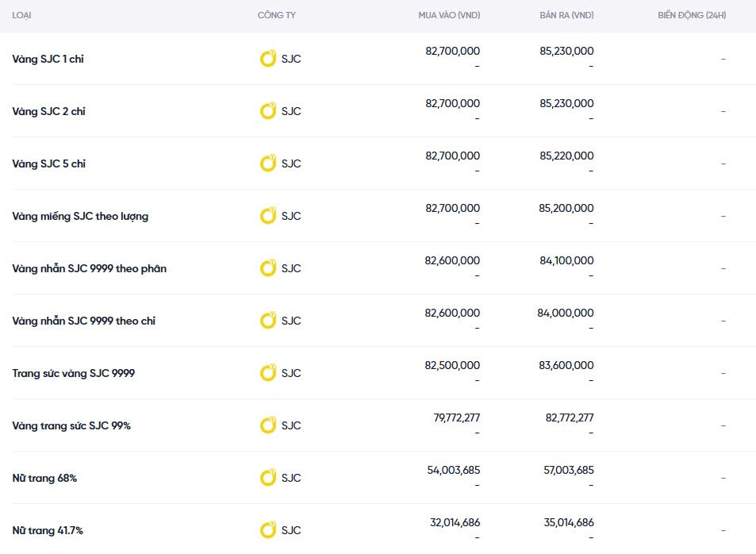Select Vàng nhẫn SJC 9999 theo chỉ label
This screenshot has width=756, height=554.
(83, 321)
